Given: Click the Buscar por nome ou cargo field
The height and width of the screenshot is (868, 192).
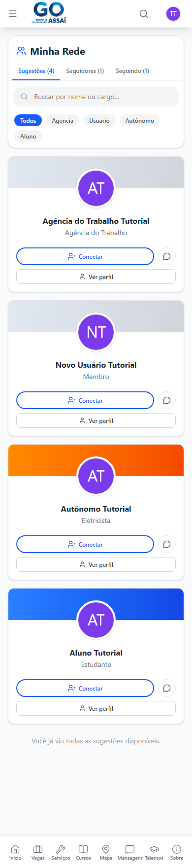Looking at the screenshot, I should click(x=96, y=97).
